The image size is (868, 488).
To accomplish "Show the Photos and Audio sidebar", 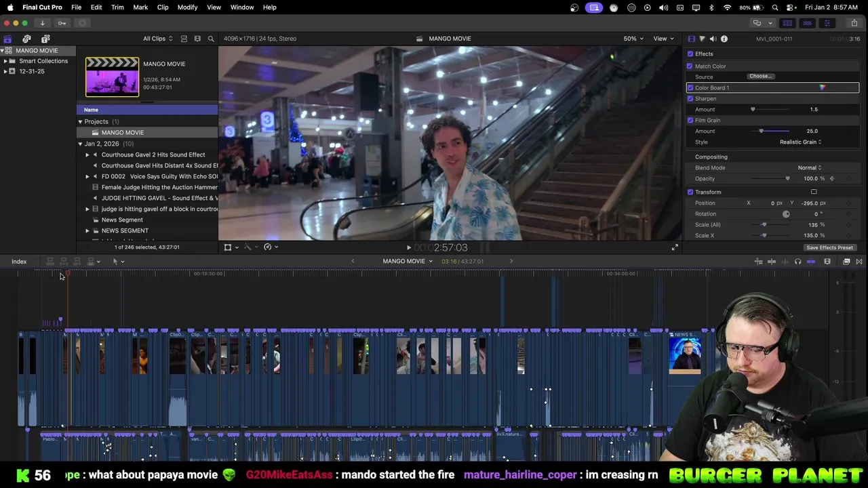I will click(26, 39).
